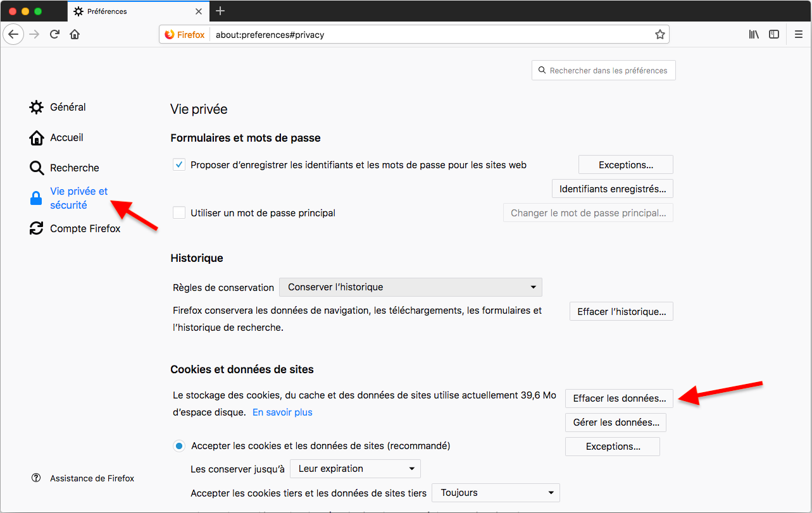This screenshot has height=513, width=812.
Task: Click Formulaires et mots de passe heading
Action: click(x=246, y=138)
